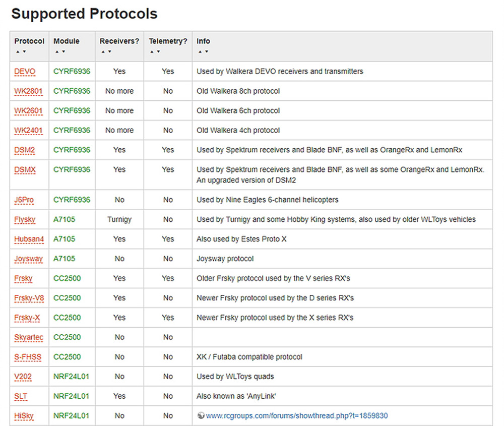This screenshot has height=426, width=504.
Task: Open the J6Pro protocol link
Action: (24, 200)
